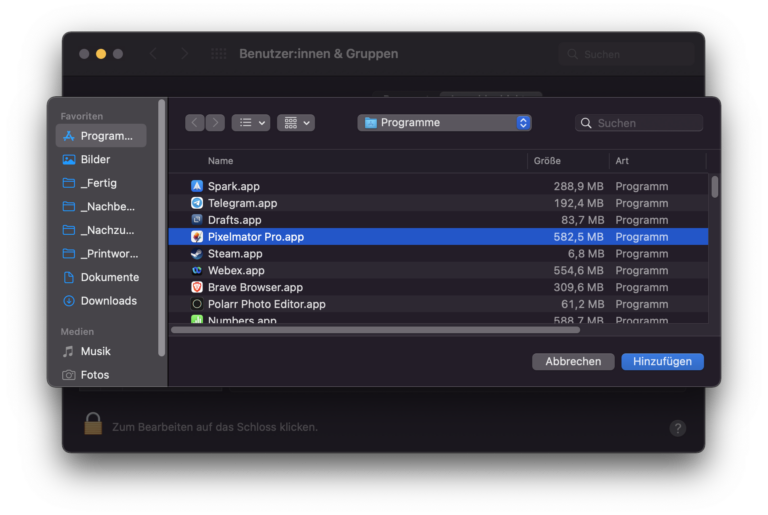Image resolution: width=768 pixels, height=515 pixels.
Task: Select the Polarr Photo Editor.app file name
Action: pos(266,304)
